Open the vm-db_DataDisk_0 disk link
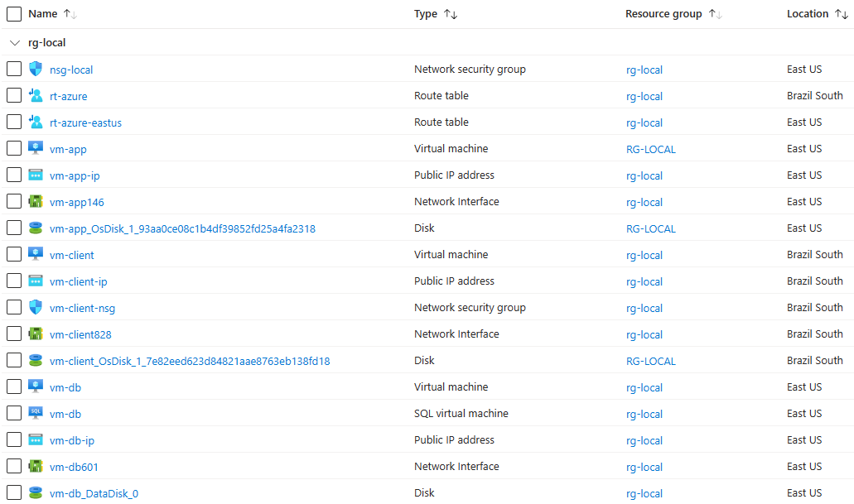 pyautogui.click(x=94, y=494)
